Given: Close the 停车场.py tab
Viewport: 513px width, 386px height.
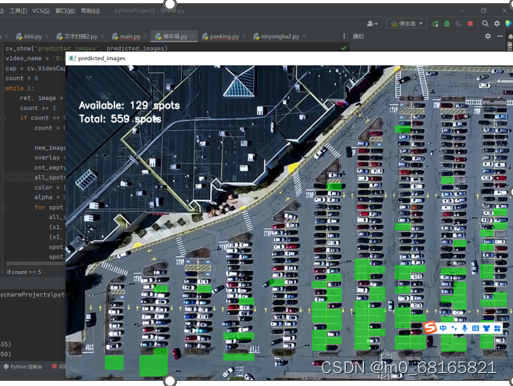Looking at the screenshot, I should [x=193, y=36].
